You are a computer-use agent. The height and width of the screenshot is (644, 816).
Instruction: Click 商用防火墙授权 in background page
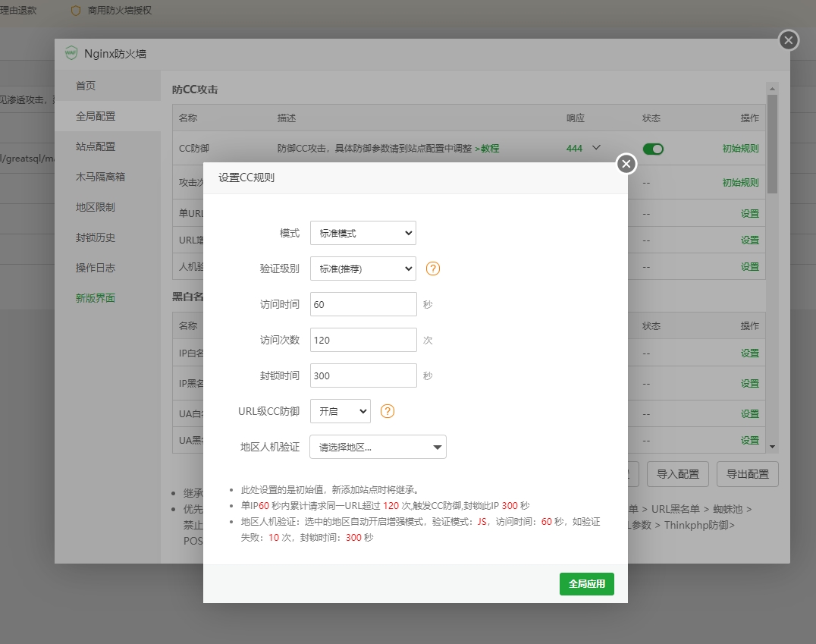(120, 11)
